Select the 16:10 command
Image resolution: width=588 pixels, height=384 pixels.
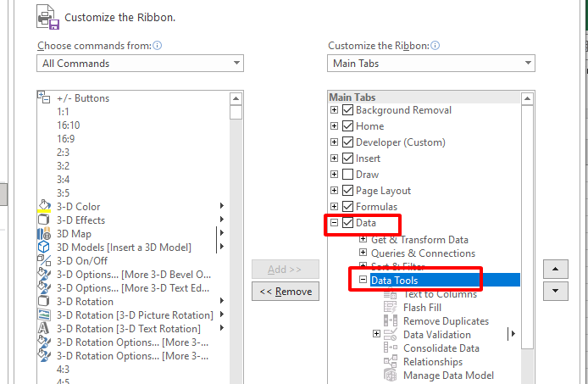point(69,125)
